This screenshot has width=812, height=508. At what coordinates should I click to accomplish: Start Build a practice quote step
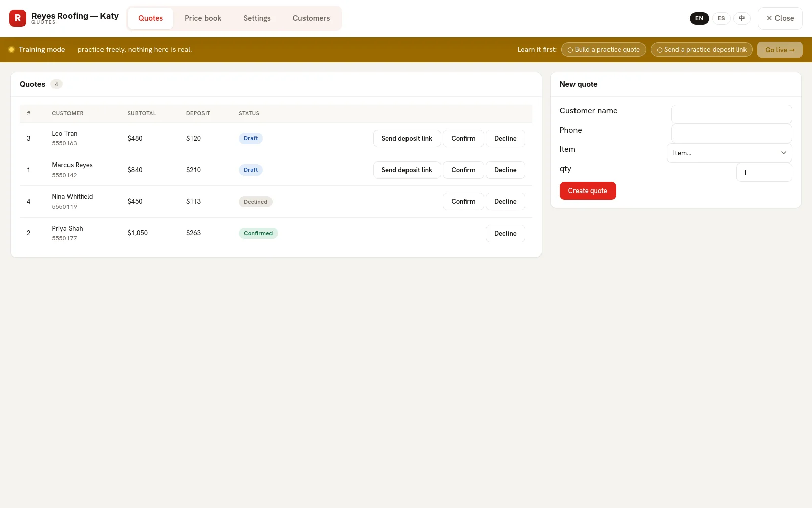pos(603,50)
